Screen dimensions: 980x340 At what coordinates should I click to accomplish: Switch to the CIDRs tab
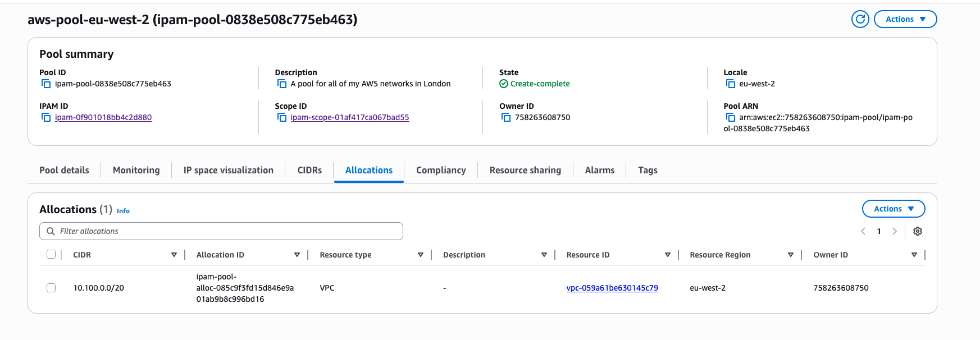[x=309, y=170]
